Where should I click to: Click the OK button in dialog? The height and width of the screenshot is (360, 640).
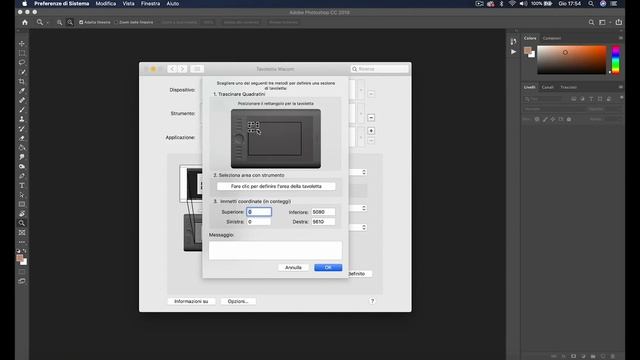click(328, 267)
